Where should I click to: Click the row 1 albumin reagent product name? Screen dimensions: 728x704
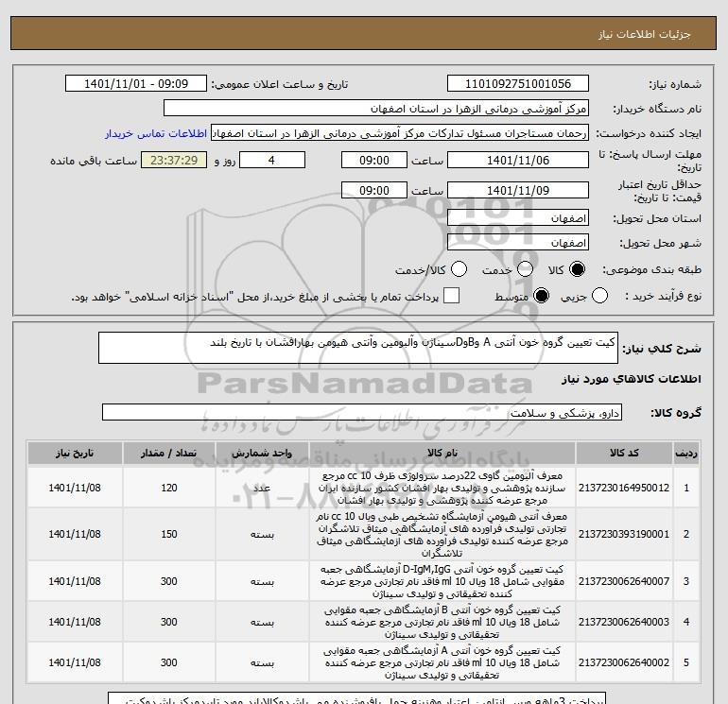(x=442, y=489)
